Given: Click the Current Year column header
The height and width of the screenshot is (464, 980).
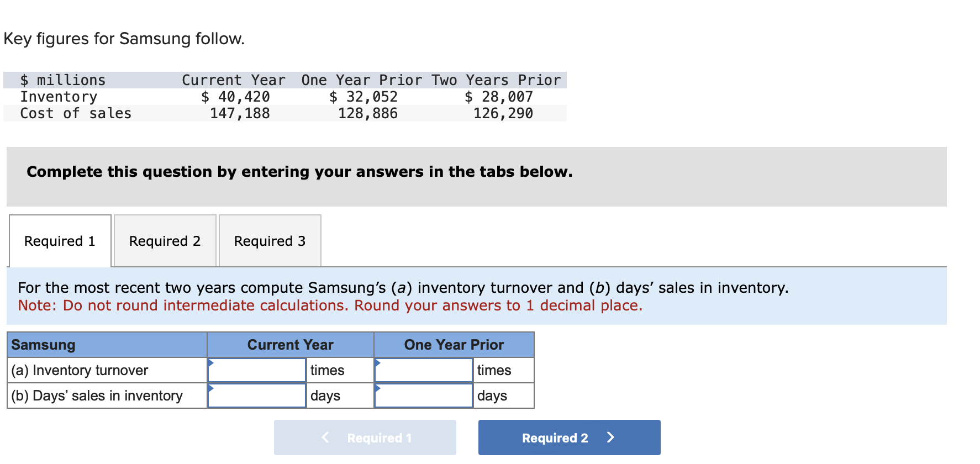Looking at the screenshot, I should [x=290, y=344].
